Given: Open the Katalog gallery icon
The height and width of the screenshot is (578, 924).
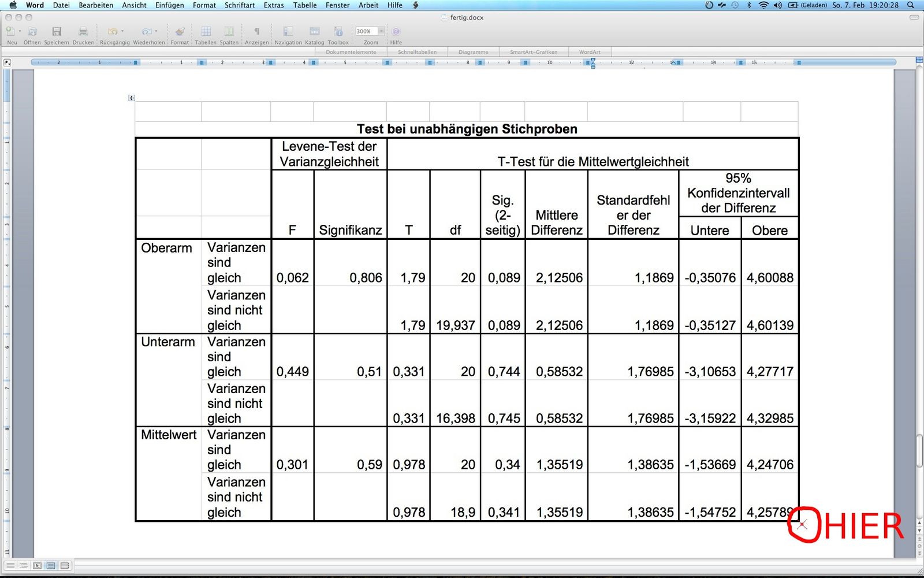Looking at the screenshot, I should tap(315, 32).
